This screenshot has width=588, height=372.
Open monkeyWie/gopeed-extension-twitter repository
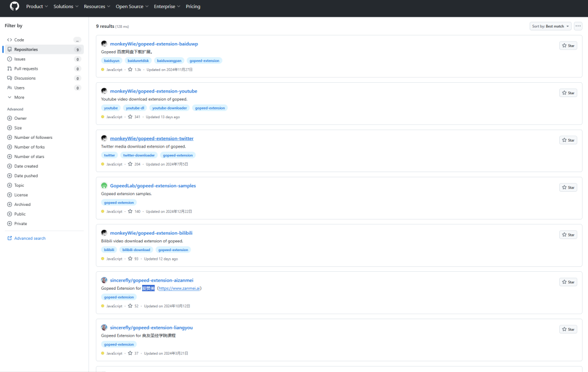click(x=151, y=138)
